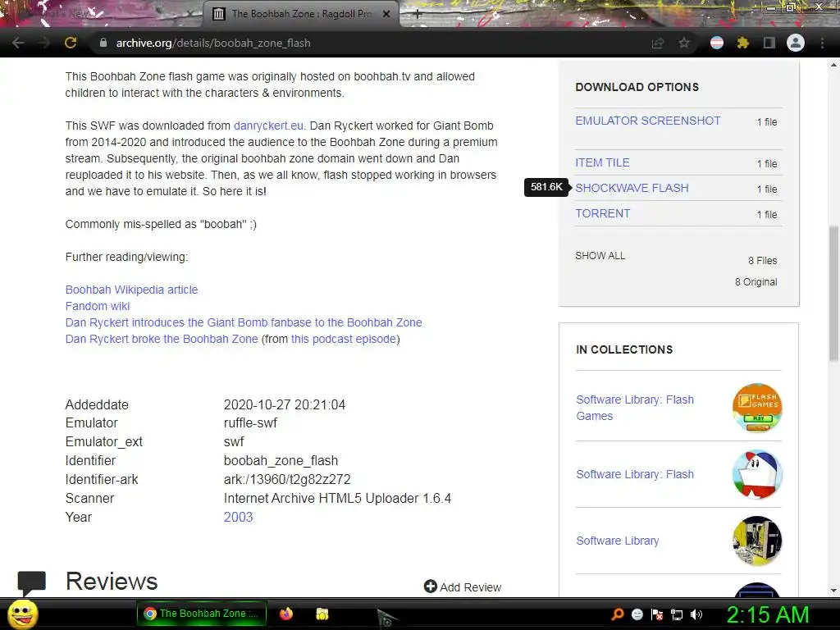Click the 8 Original count text
840x630 pixels.
click(x=756, y=282)
